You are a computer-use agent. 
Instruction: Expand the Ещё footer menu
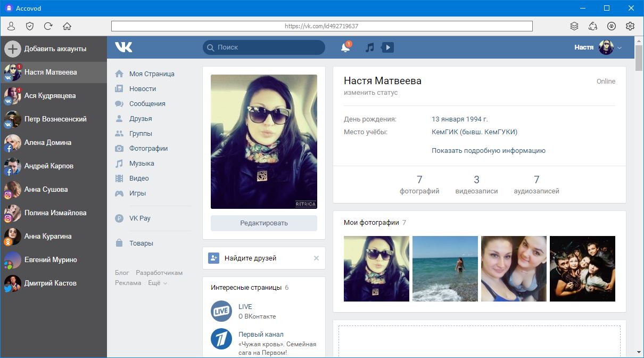click(157, 283)
